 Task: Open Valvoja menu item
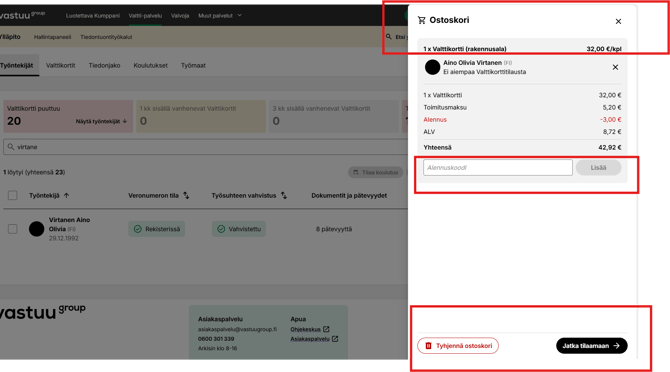(180, 15)
